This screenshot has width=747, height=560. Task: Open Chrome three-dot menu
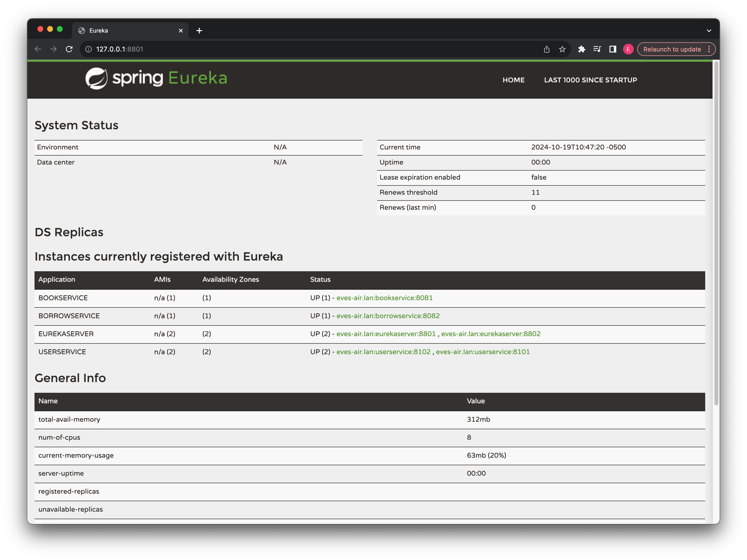(709, 49)
